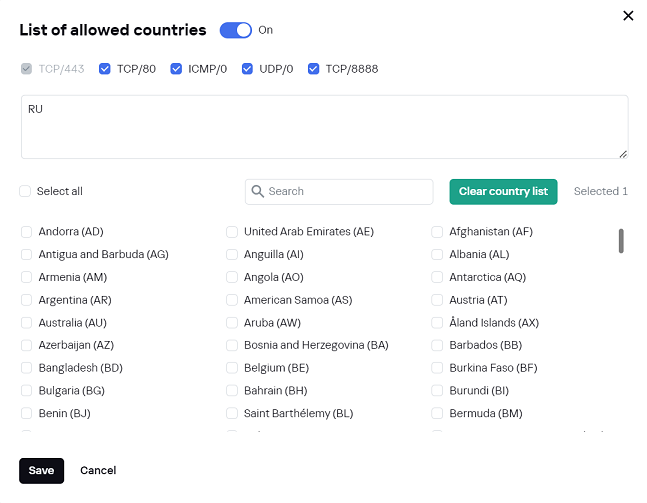Cancel the country list changes

98,470
